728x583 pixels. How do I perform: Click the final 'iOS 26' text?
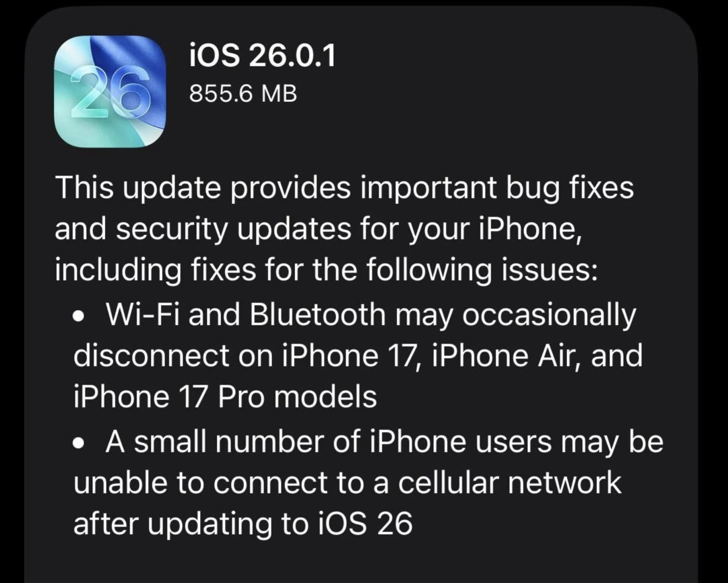364,524
